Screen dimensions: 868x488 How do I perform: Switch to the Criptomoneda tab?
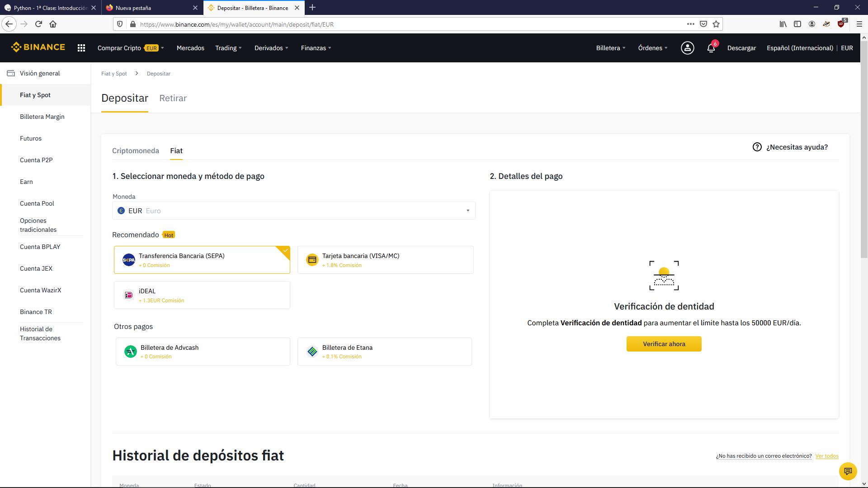[135, 151]
